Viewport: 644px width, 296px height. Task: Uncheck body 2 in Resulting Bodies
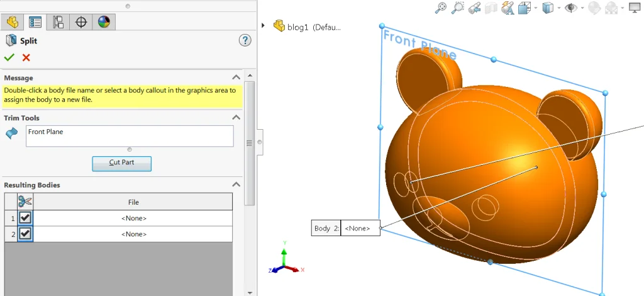pyautogui.click(x=25, y=234)
